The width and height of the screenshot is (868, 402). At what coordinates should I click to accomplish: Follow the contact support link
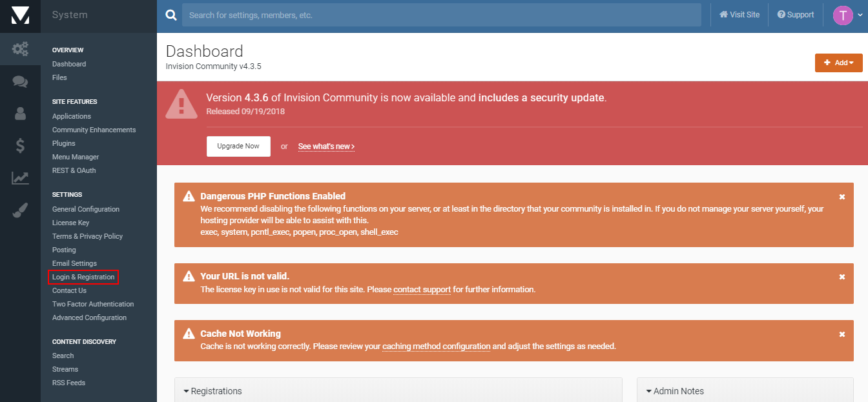pyautogui.click(x=422, y=290)
